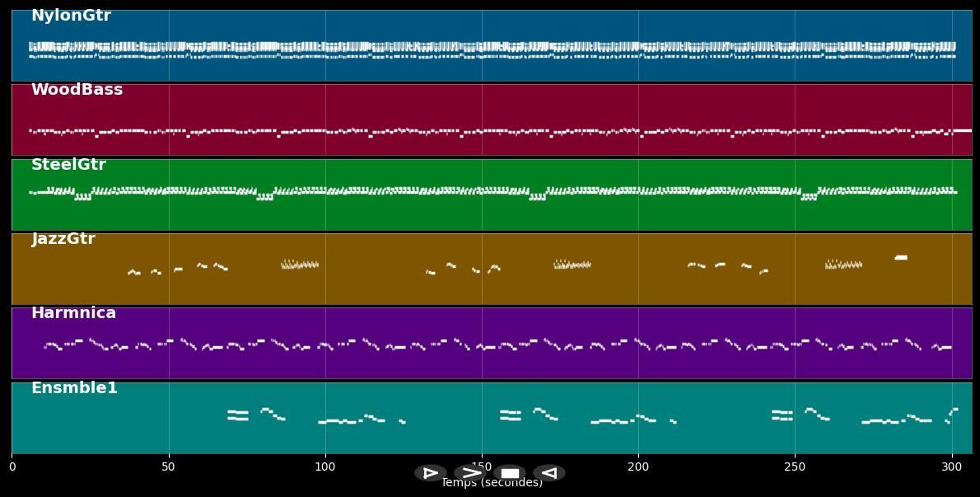Viewport: 980px width, 497px height.
Task: Toggle the JazzGtr track by clicking its label
Action: click(x=63, y=238)
